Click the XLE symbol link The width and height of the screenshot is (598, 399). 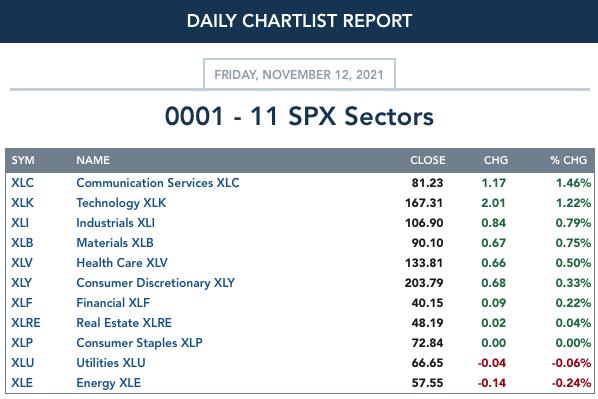pos(22,382)
